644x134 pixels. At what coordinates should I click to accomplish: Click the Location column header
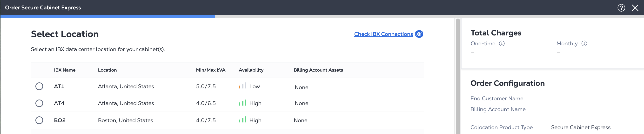tap(107, 70)
